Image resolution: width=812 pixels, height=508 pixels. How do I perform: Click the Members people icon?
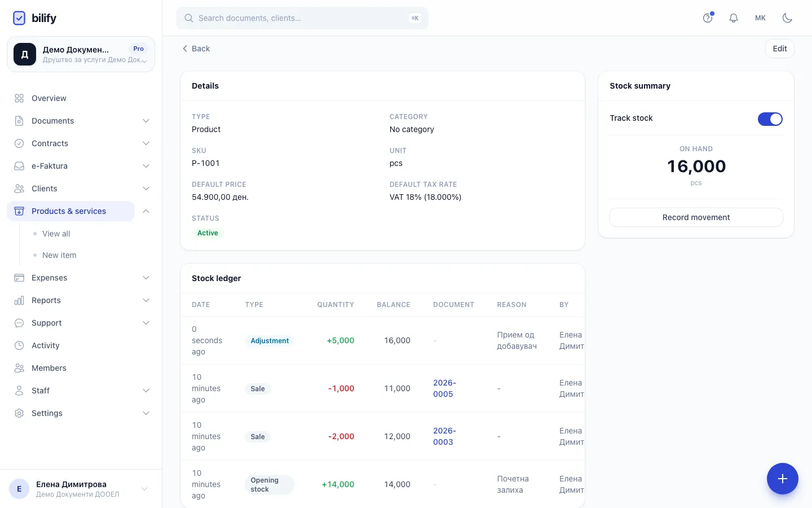pyautogui.click(x=19, y=368)
